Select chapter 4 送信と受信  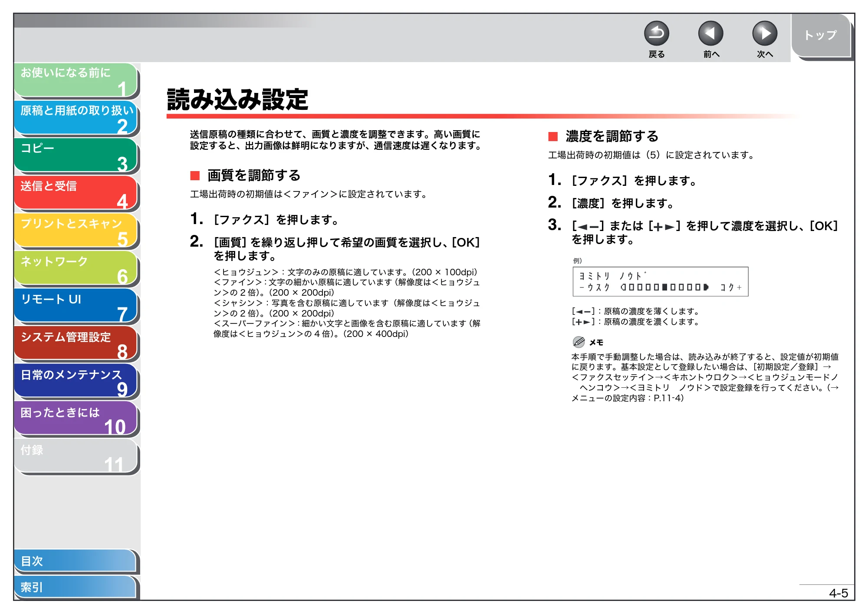pos(76,193)
